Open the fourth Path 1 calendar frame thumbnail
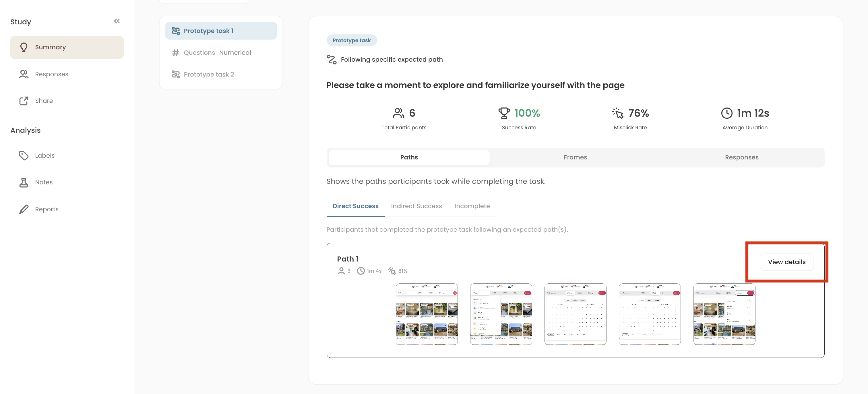 650,314
